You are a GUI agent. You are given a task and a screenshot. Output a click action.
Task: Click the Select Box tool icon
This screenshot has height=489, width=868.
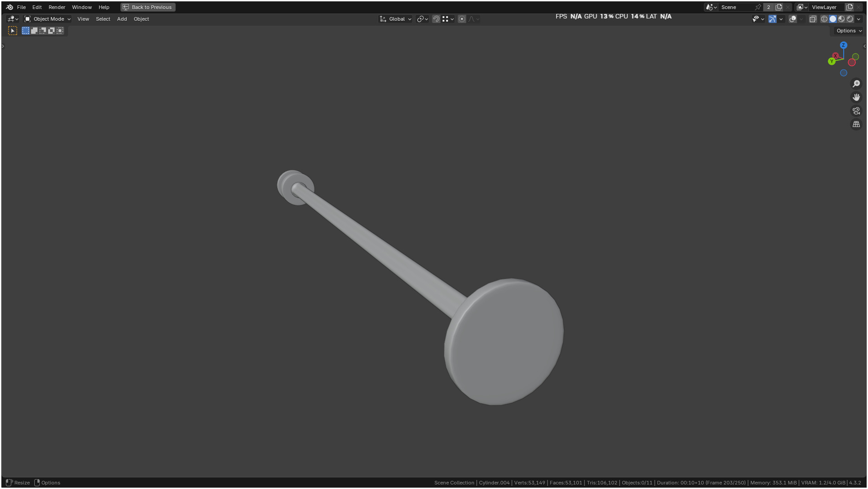click(x=13, y=31)
